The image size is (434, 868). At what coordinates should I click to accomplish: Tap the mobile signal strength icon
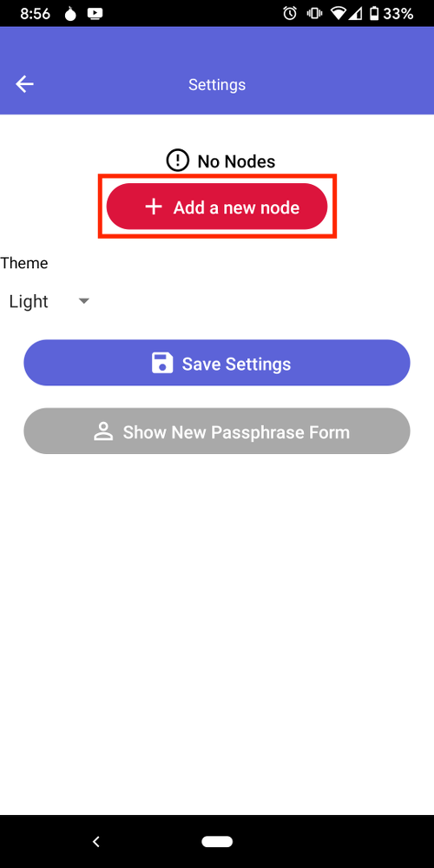point(355,14)
